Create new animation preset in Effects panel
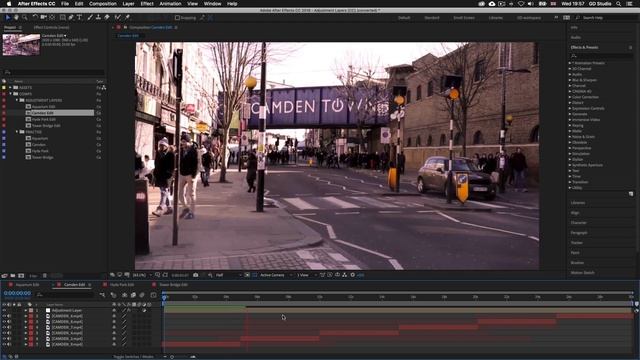640x360 pixels. point(631,194)
